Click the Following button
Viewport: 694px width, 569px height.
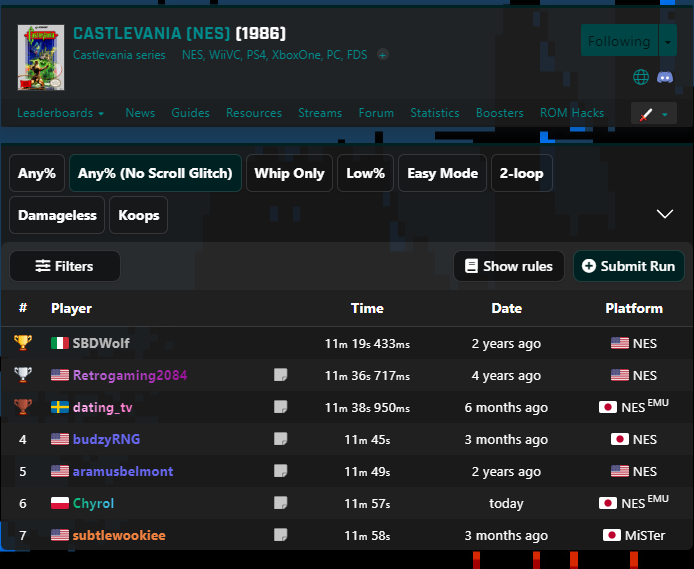(619, 41)
